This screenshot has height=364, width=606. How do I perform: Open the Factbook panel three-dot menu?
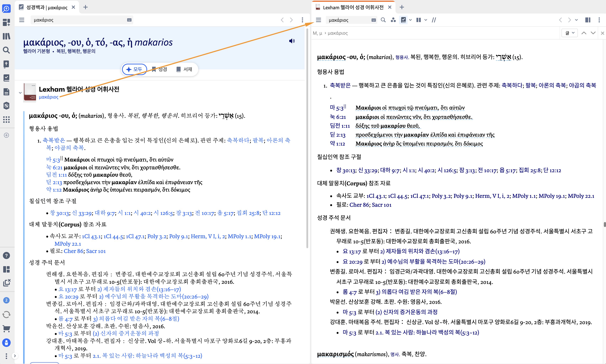click(x=302, y=20)
